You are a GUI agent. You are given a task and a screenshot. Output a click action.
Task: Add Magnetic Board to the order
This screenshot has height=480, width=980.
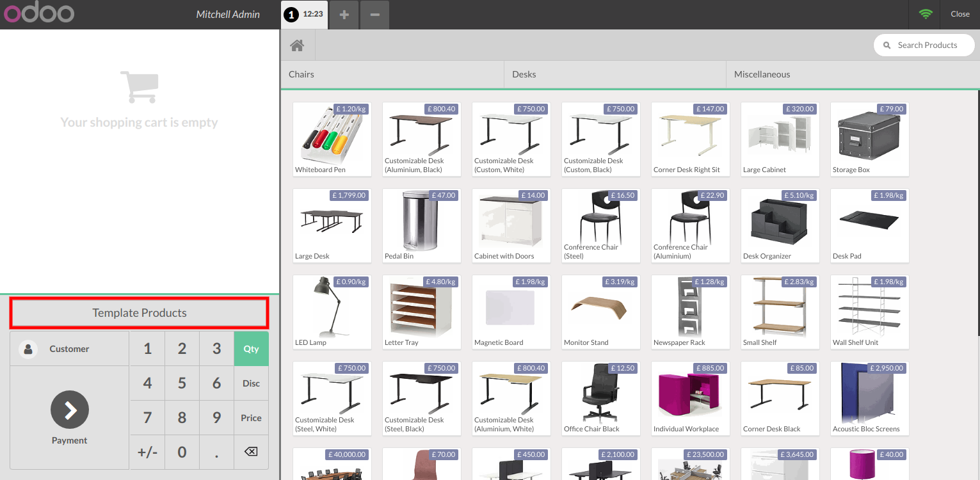pyautogui.click(x=511, y=312)
